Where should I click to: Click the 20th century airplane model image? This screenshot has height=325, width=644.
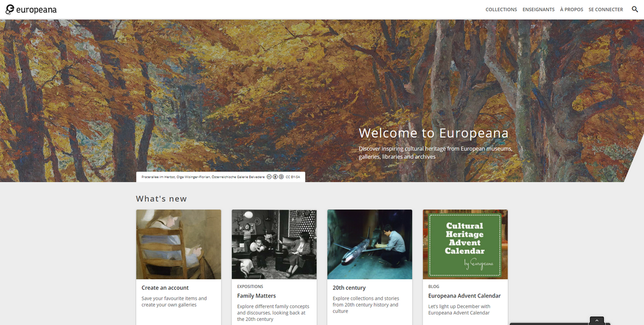(x=369, y=244)
